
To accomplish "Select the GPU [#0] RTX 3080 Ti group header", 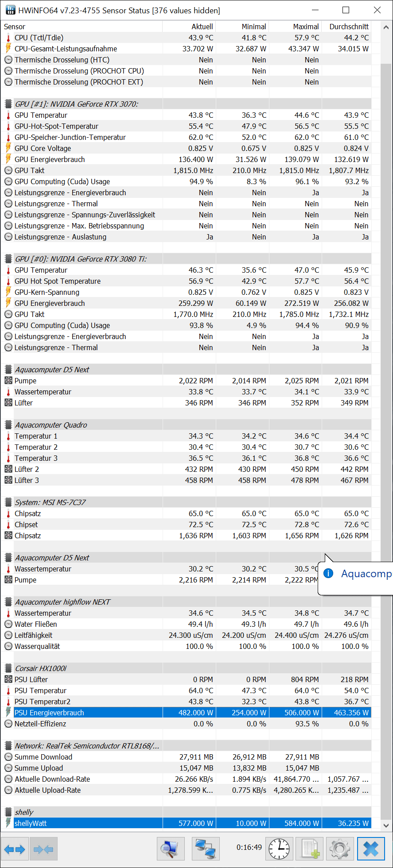I will tap(186, 259).
